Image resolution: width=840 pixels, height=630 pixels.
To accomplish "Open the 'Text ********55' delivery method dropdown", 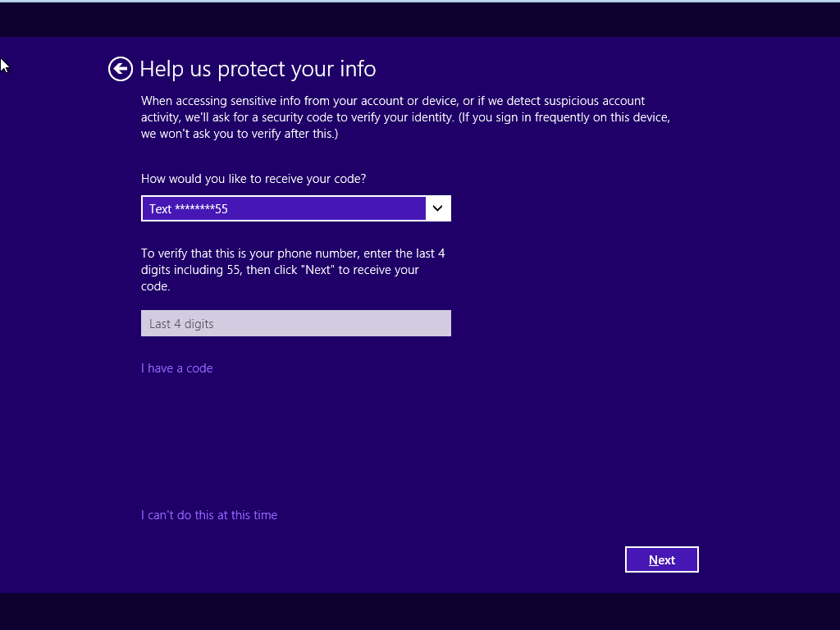I will (295, 208).
